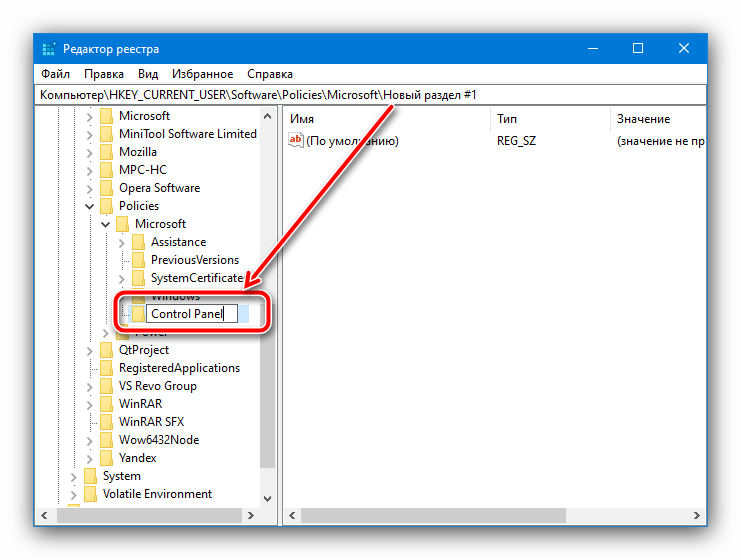This screenshot has height=560, width=741.
Task: Expand the WinRAR key
Action: [x=89, y=405]
